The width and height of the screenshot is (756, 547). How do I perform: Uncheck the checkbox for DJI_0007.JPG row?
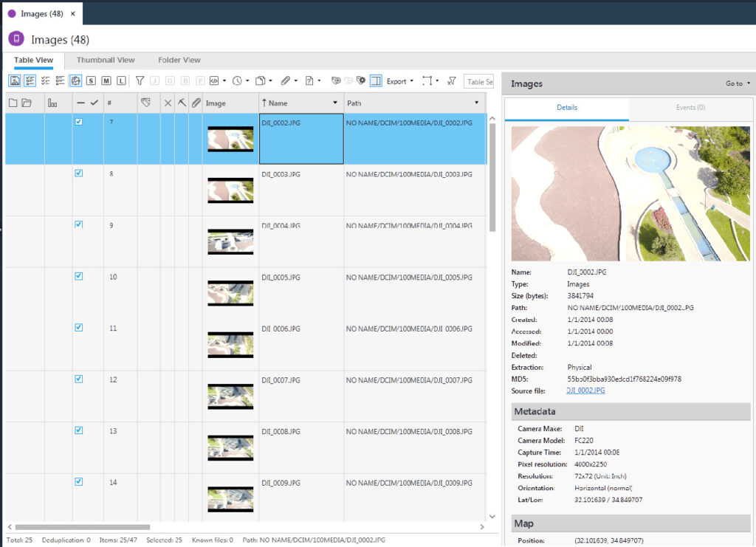79,379
